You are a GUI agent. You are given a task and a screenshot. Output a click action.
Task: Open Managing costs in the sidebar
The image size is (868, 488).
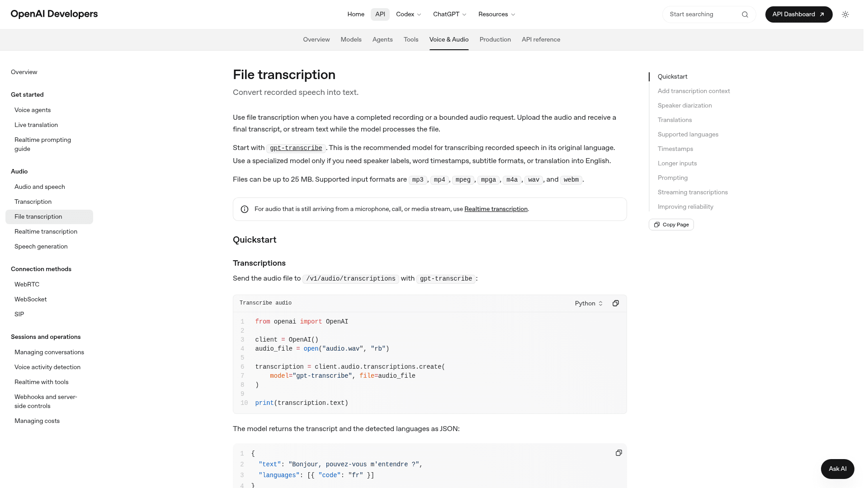37,421
